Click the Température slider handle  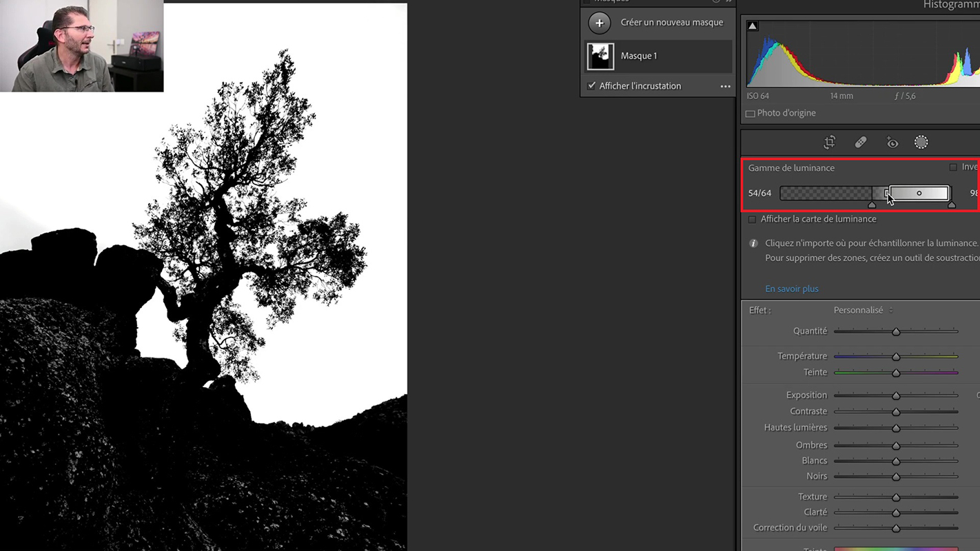click(x=896, y=357)
